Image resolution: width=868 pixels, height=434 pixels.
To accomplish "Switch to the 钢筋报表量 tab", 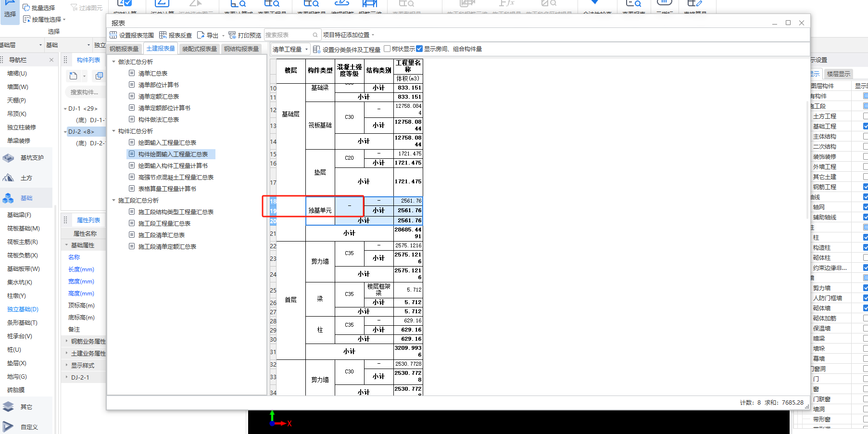I will pos(124,49).
